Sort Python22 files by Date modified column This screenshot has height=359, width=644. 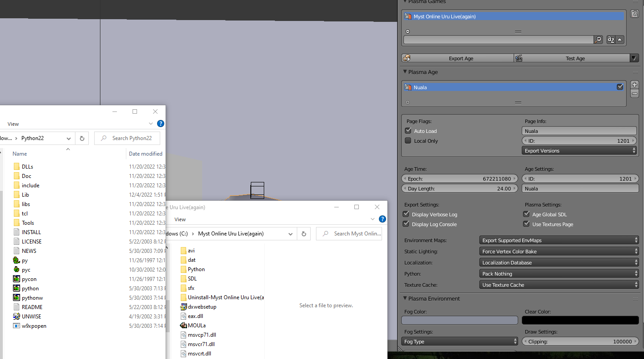(x=145, y=153)
